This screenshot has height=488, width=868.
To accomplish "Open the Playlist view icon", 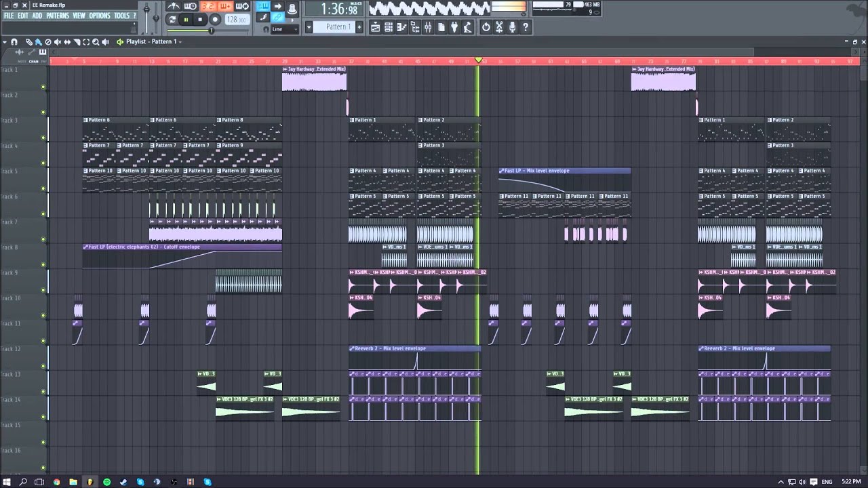I will point(376,27).
